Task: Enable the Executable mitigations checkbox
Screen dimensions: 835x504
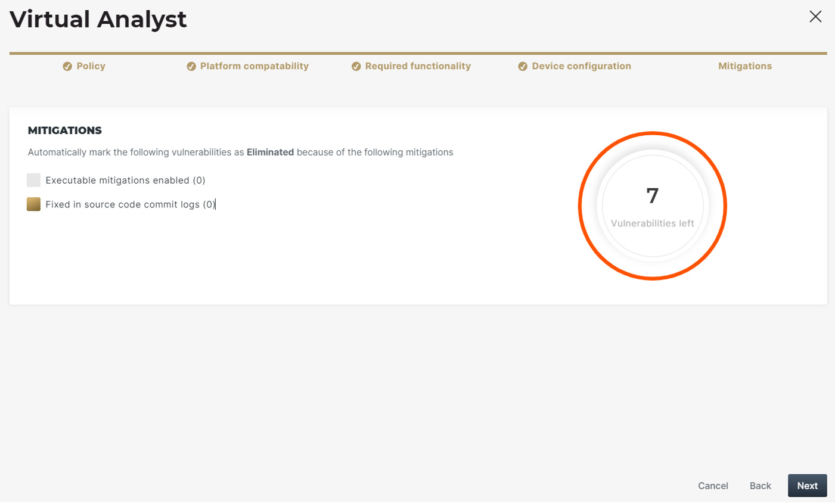Action: tap(33, 180)
